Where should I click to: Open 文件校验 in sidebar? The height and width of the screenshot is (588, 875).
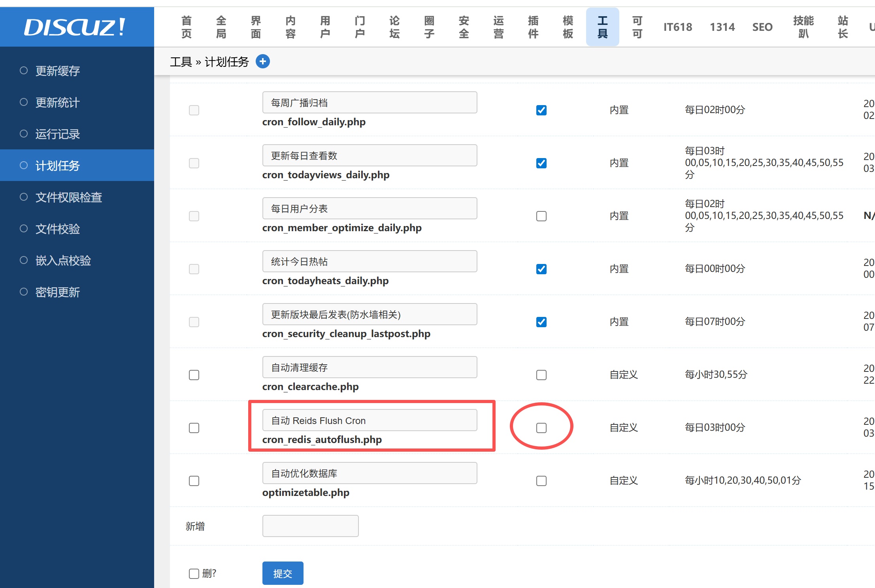[77, 229]
